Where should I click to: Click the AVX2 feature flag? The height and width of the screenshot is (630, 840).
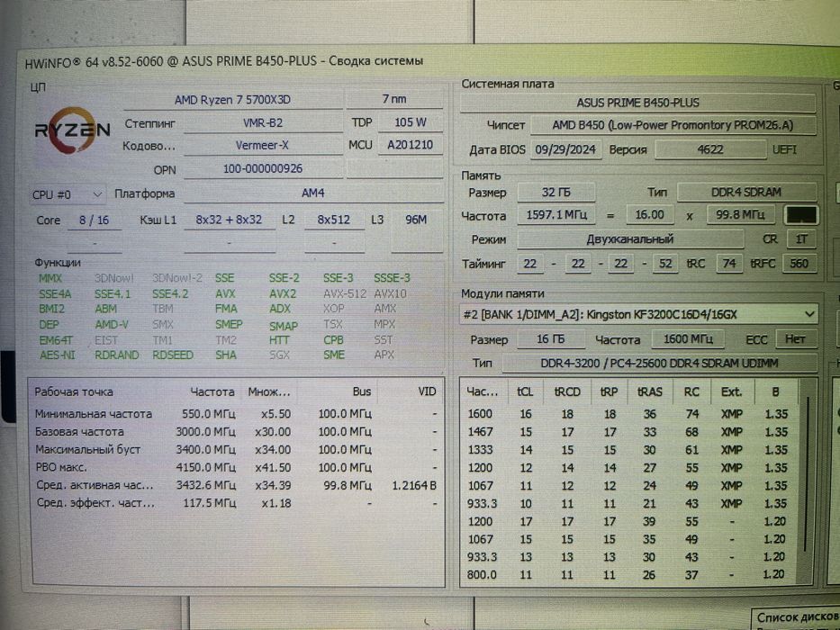click(x=283, y=293)
